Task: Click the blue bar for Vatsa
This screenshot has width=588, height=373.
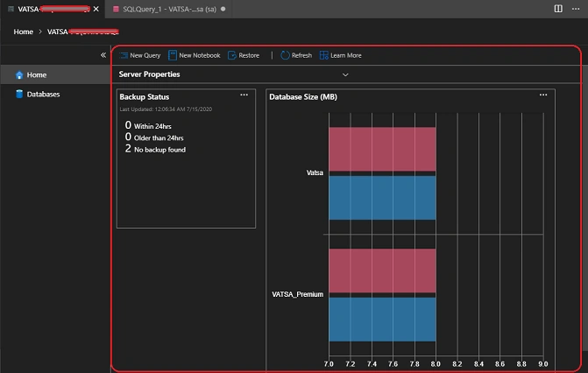Action: [382, 198]
